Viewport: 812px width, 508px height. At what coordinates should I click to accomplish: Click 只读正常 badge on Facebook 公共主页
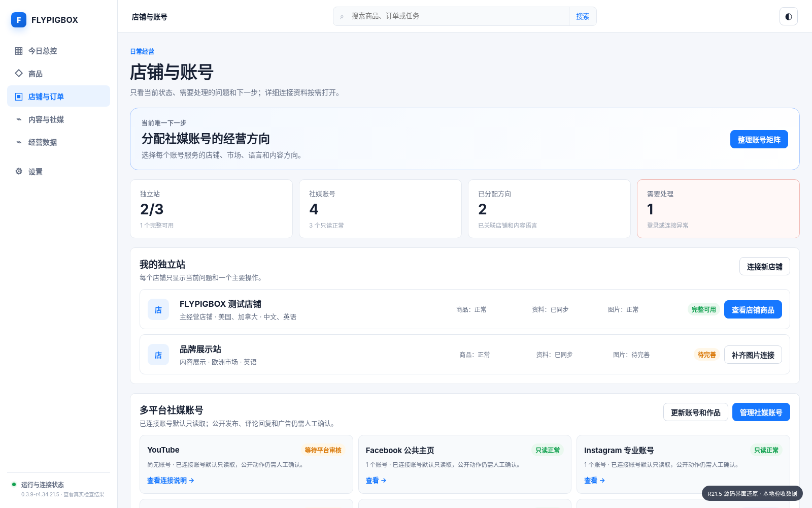pos(548,450)
